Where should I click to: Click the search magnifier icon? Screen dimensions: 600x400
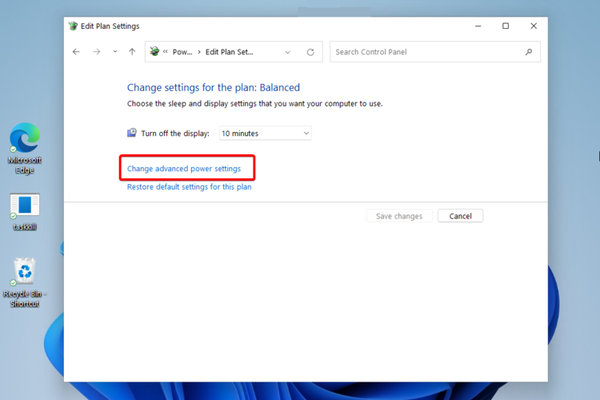(529, 52)
